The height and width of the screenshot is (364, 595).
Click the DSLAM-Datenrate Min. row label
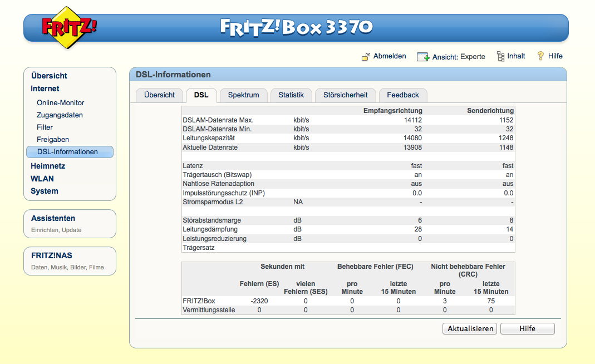[x=217, y=129]
